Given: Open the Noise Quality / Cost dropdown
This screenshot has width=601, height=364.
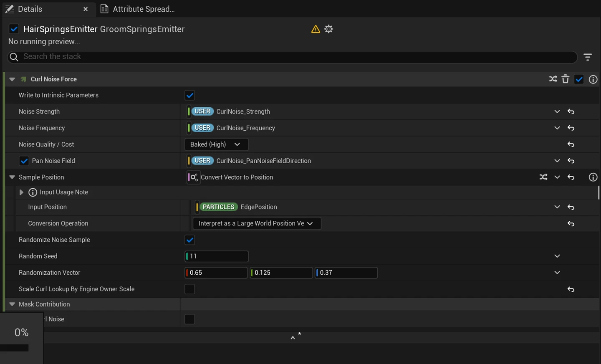Looking at the screenshot, I should (x=217, y=144).
